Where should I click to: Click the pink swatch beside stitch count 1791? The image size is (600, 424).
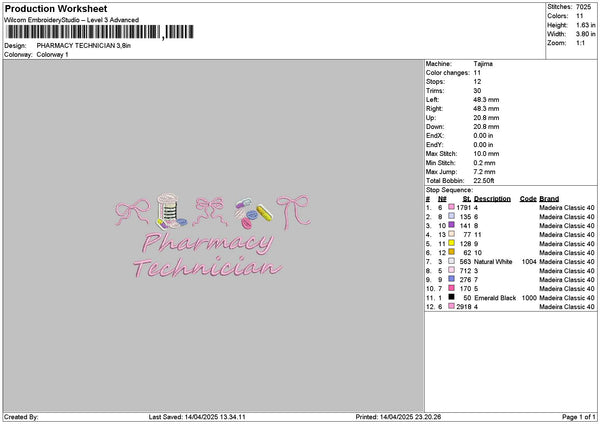click(x=452, y=207)
